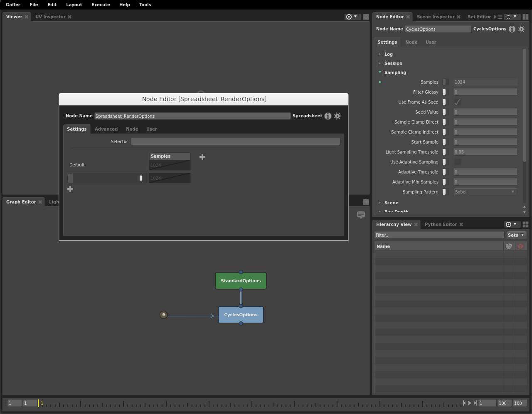Click the gear settings icon beside CyclesOptions
This screenshot has width=532, height=414.
(521, 29)
